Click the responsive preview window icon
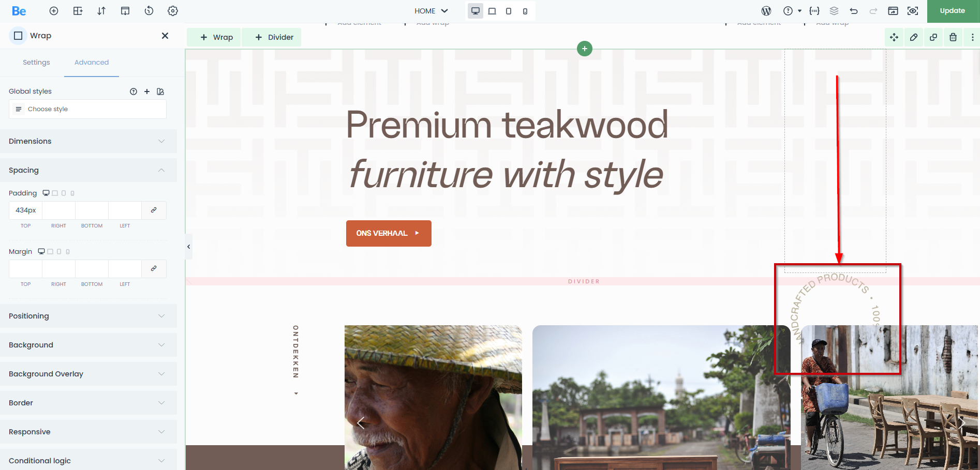The width and height of the screenshot is (980, 470). tap(893, 11)
